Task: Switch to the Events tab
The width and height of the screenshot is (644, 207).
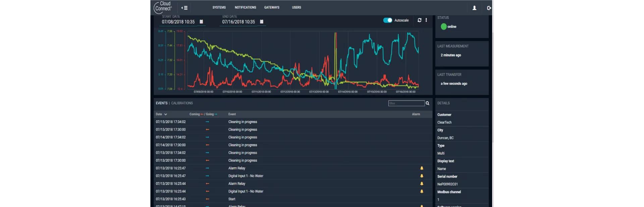Action: (x=161, y=103)
